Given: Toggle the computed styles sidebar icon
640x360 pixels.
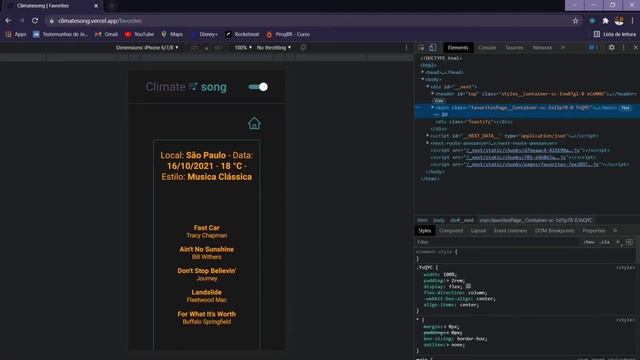Looking at the screenshot, I should tap(629, 242).
